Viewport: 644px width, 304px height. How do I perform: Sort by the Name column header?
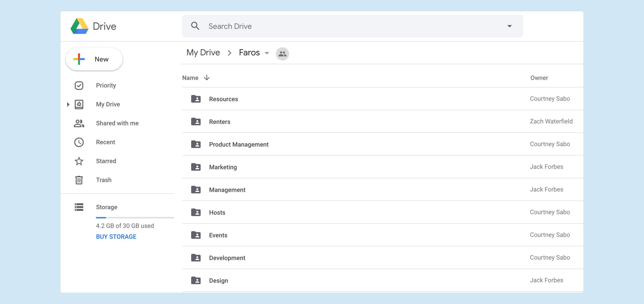190,78
